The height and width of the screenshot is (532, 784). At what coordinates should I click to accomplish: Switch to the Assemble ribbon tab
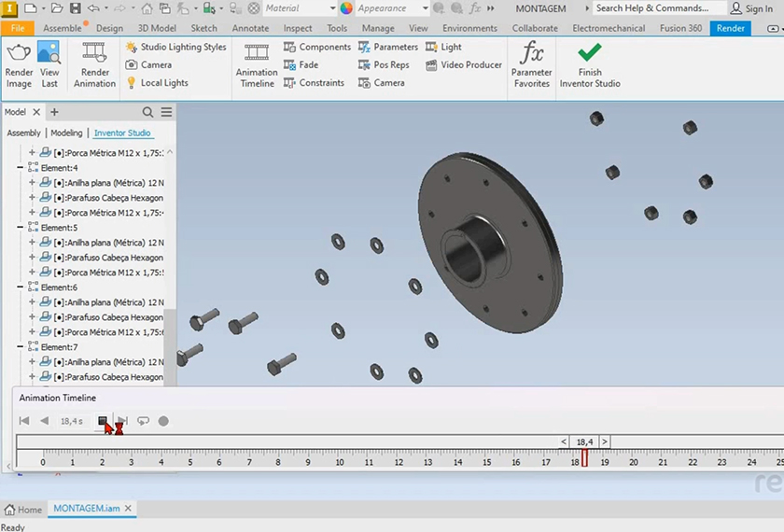(x=63, y=28)
